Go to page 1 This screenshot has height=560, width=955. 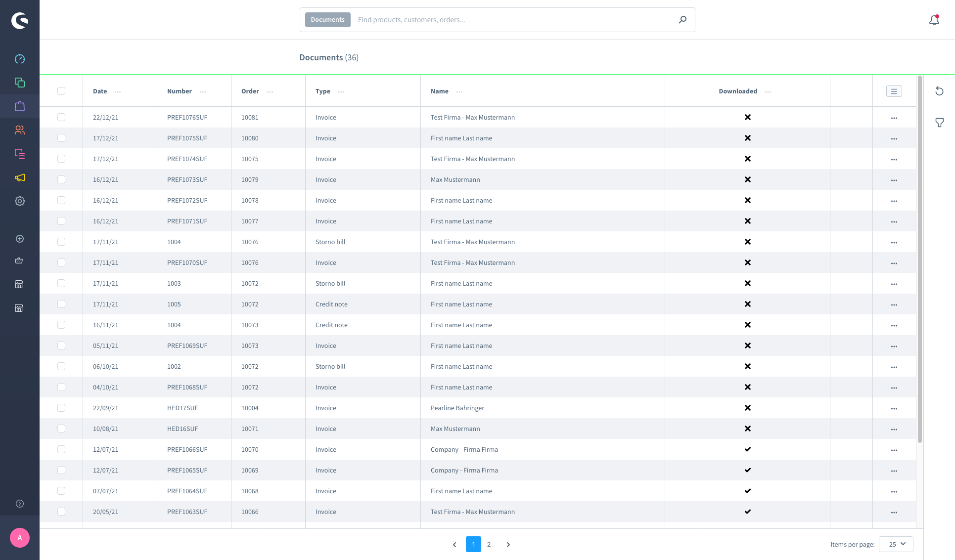(473, 544)
